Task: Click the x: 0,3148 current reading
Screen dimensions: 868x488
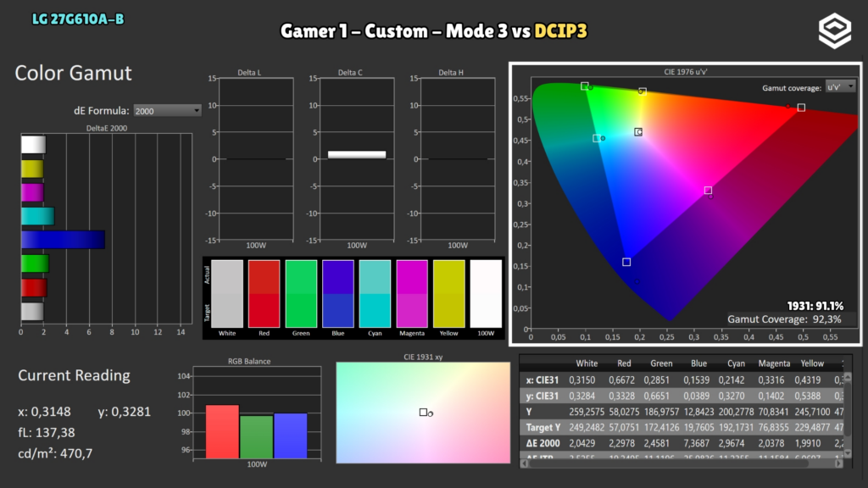Action: pyautogui.click(x=44, y=412)
